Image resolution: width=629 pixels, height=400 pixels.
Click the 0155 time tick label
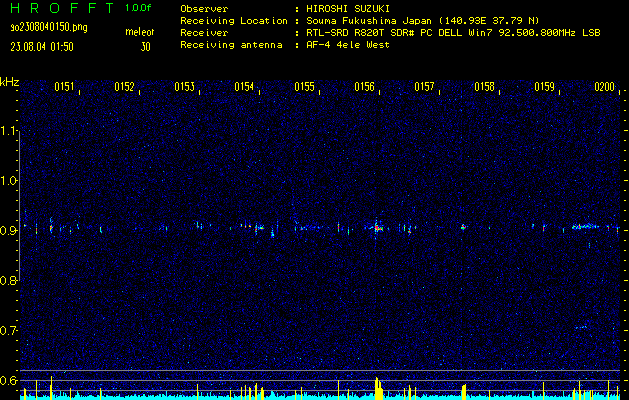(304, 87)
